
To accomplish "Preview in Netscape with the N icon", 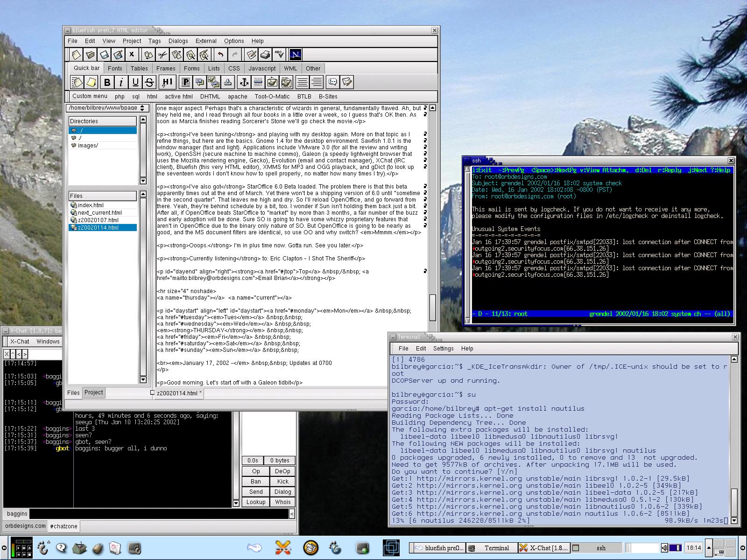I will pyautogui.click(x=295, y=55).
